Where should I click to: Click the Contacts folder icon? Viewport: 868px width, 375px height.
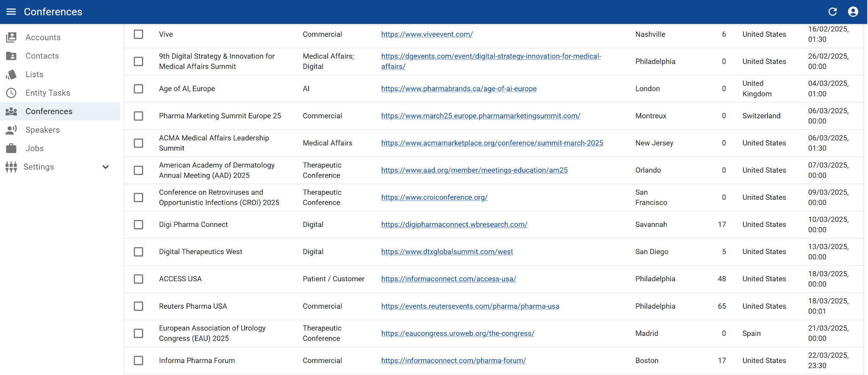coord(11,56)
